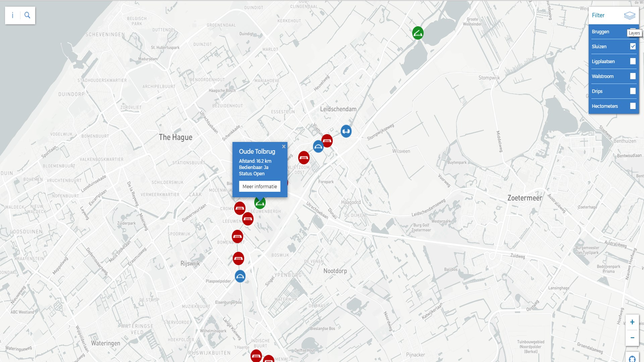
Task: Close the Oude Tolbrug popup
Action: [x=284, y=146]
